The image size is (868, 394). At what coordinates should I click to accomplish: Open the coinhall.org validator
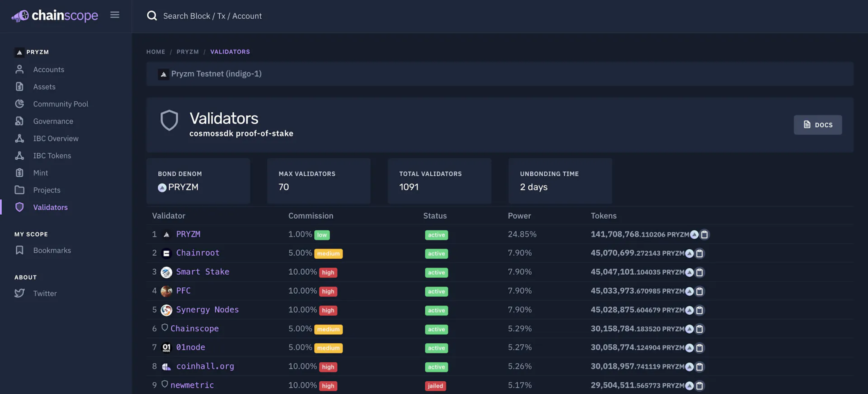(x=205, y=366)
